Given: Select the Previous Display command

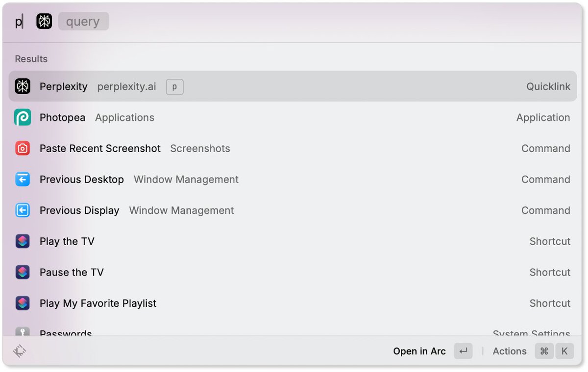Looking at the screenshot, I should (293, 210).
